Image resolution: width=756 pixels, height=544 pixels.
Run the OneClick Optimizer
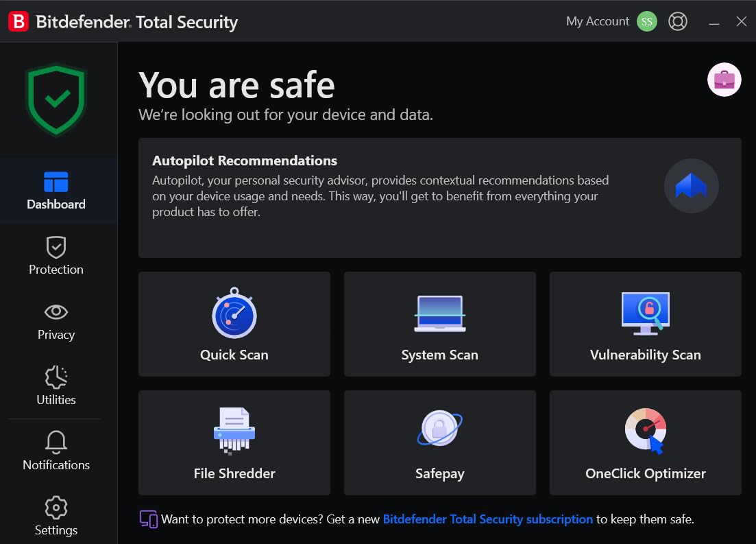point(644,442)
